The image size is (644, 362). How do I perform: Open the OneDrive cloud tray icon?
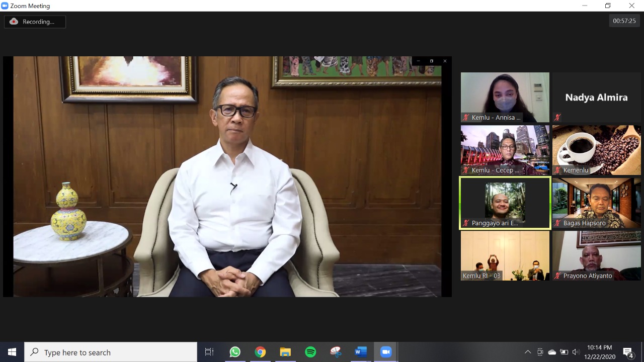(552, 352)
